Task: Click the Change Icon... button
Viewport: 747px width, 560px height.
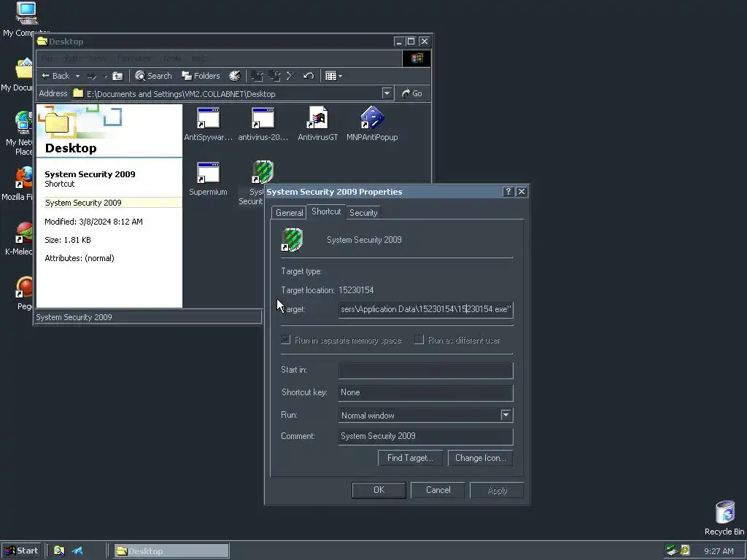Action: click(480, 458)
